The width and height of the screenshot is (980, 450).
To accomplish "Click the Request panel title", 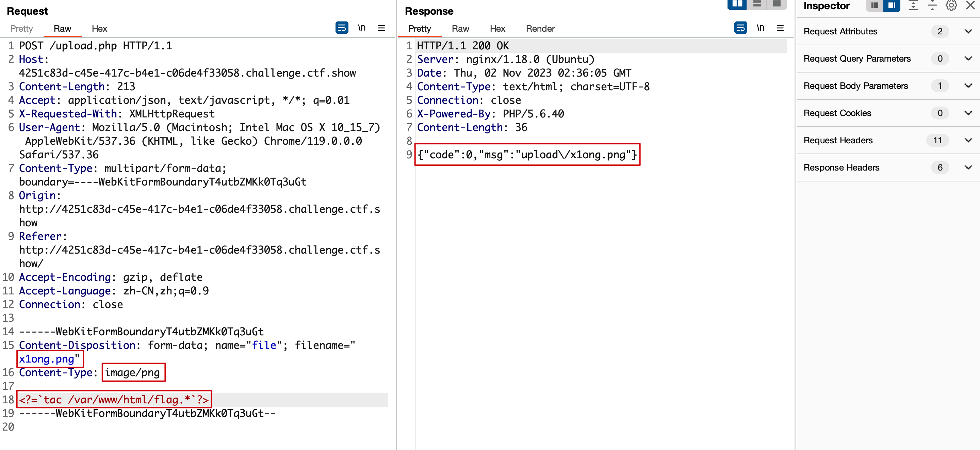I will [27, 11].
